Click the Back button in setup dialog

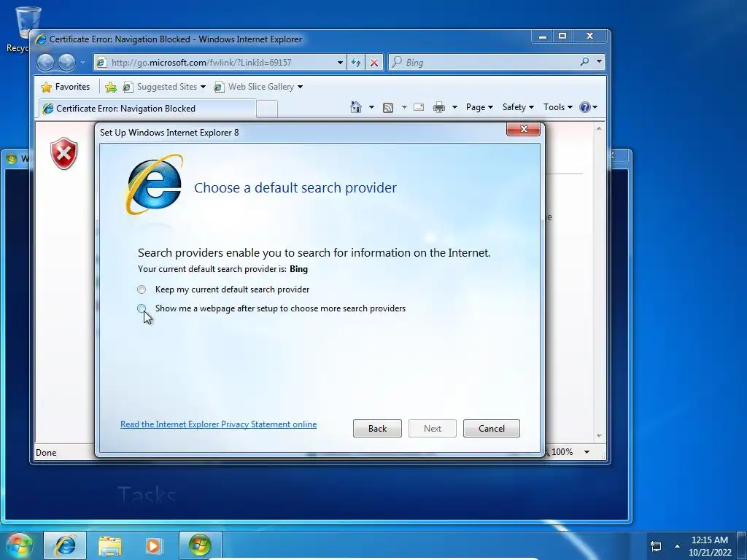[377, 429]
